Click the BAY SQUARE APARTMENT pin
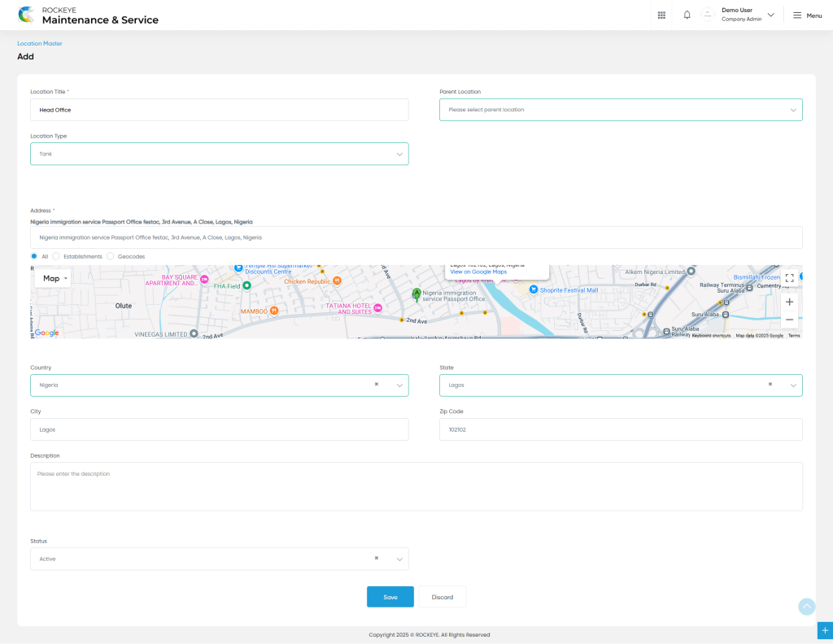The width and height of the screenshot is (833, 644). click(204, 279)
